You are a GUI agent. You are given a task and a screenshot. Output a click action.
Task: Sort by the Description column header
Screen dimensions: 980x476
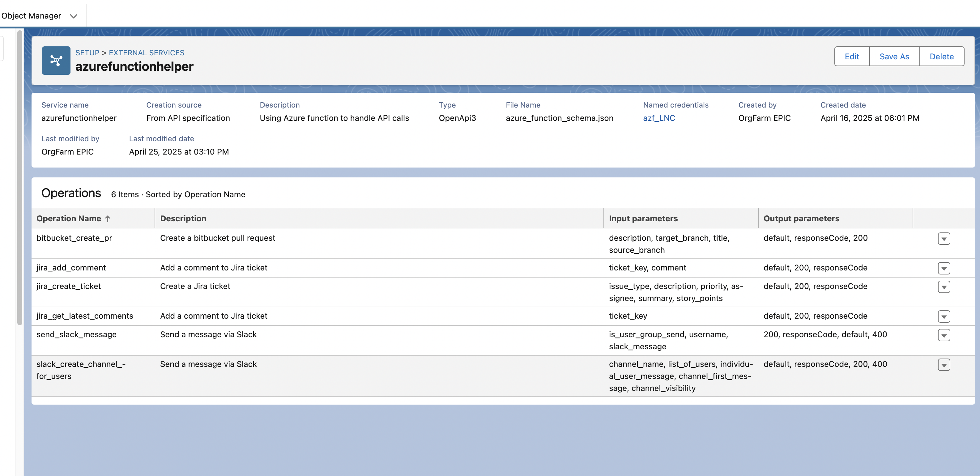point(183,219)
